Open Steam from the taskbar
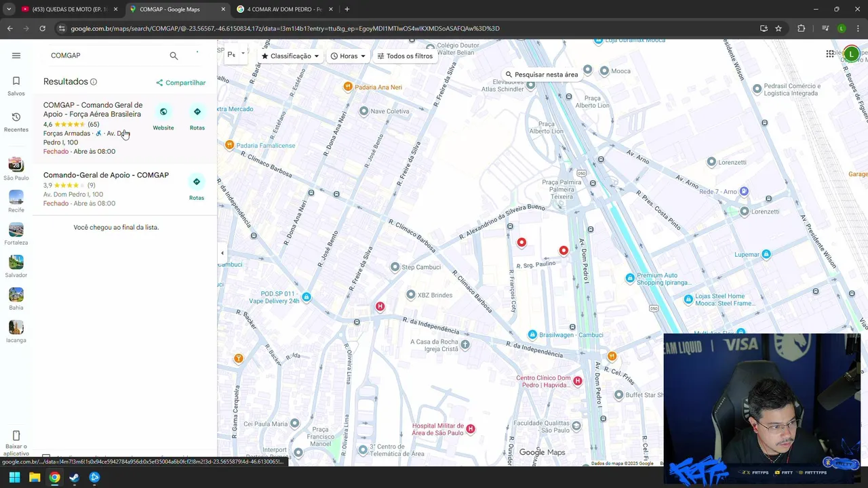This screenshot has height=488, width=868. coord(75,477)
